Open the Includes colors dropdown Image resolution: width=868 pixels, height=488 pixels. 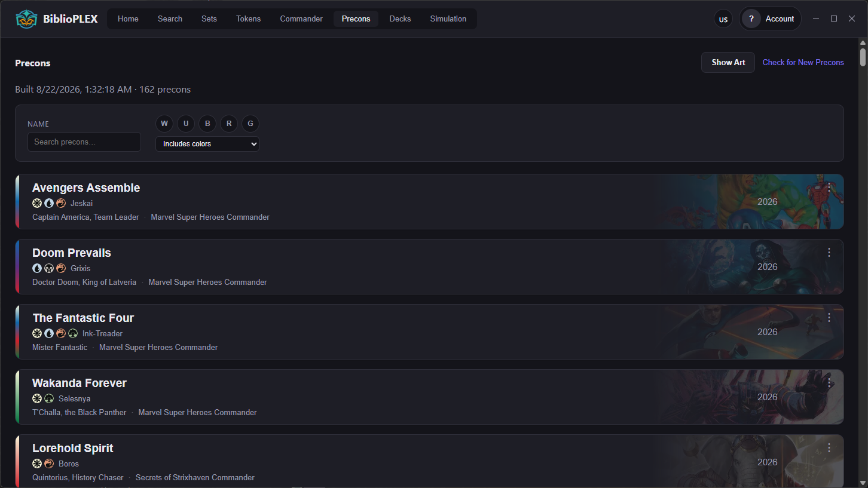coord(207,144)
